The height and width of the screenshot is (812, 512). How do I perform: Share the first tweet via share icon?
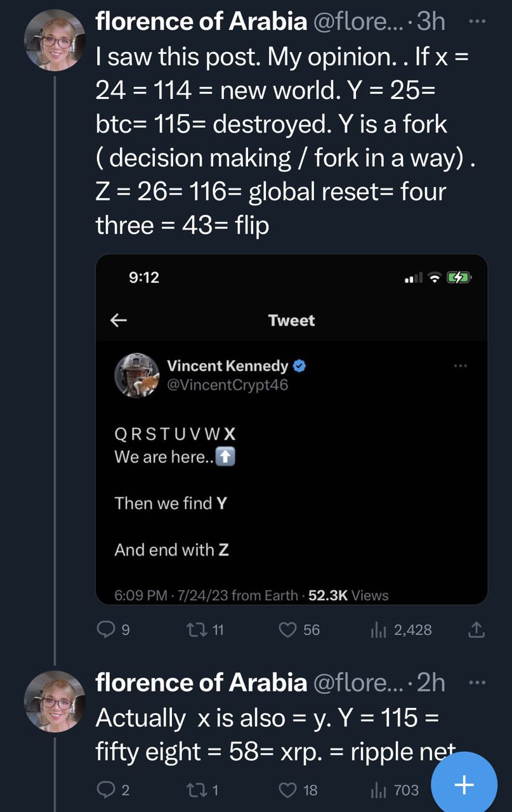(x=476, y=629)
